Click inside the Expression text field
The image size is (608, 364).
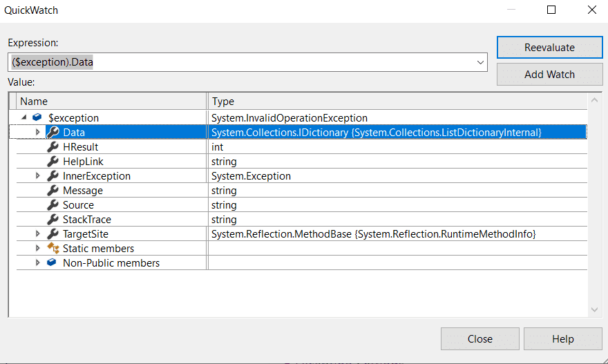point(242,62)
